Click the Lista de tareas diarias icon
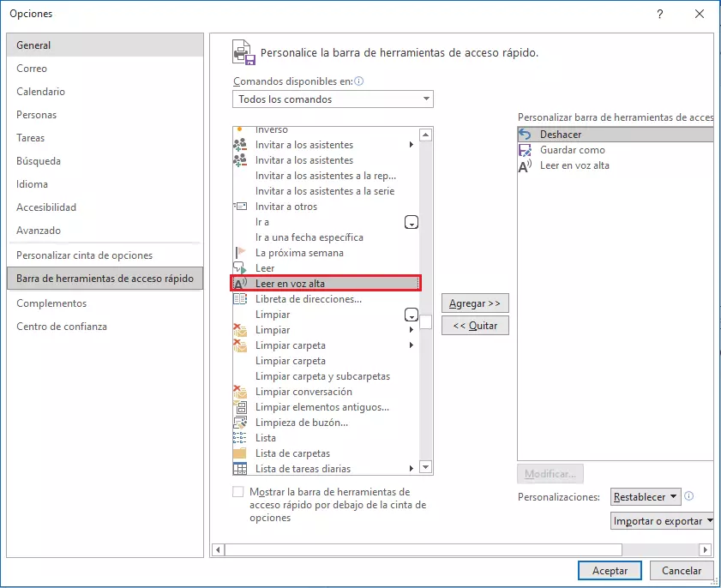The height and width of the screenshot is (588, 721). click(240, 469)
